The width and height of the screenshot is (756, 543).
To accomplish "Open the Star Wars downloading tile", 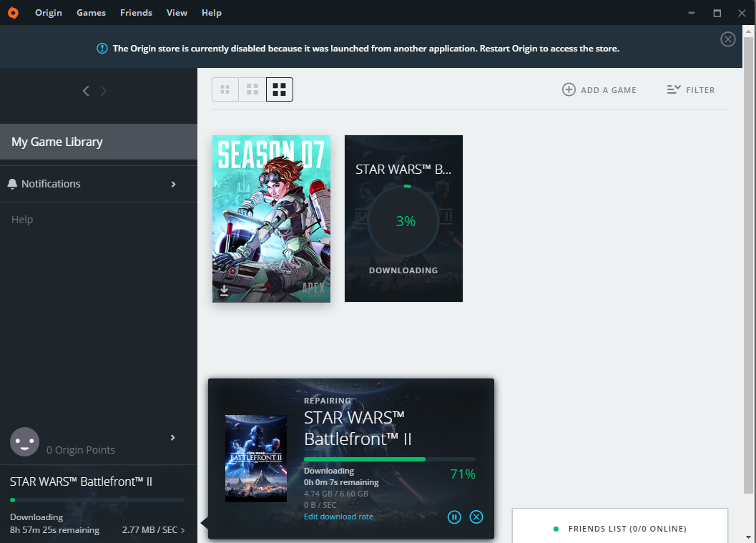I will point(403,218).
